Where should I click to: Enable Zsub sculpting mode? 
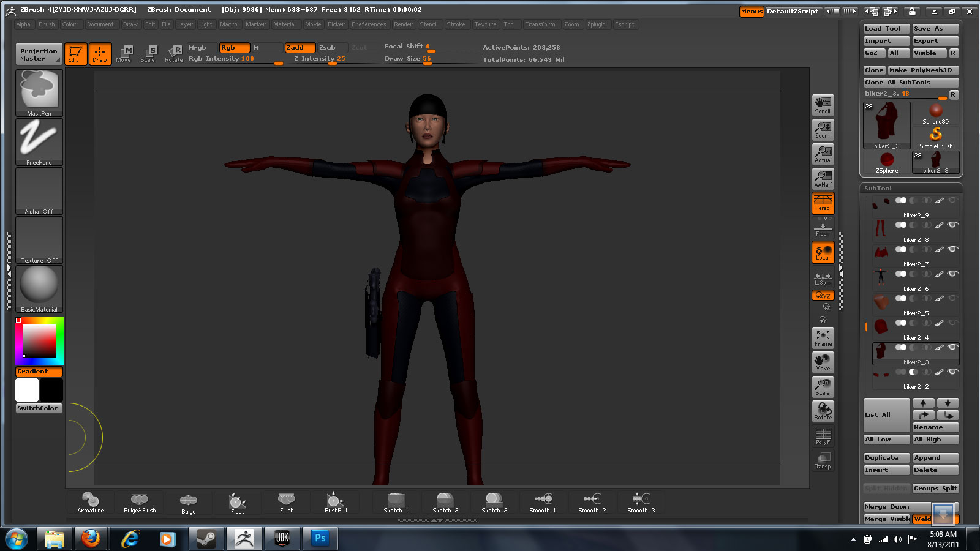[x=332, y=47]
